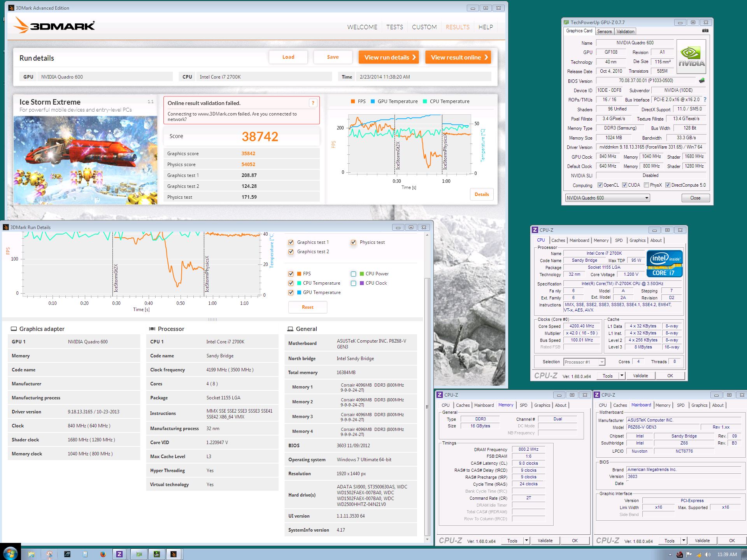Click the dark slash-logo taskbar icon
Screen dimensions: 747x560
(67, 554)
